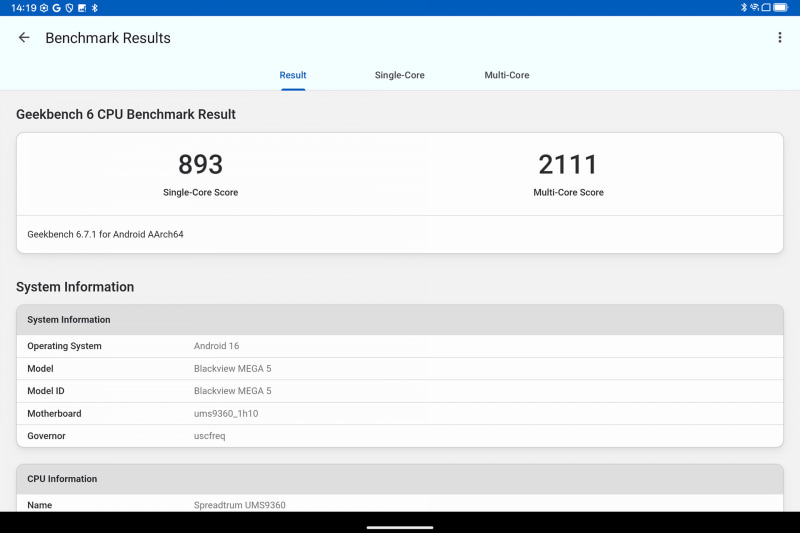Tap the Bluetooth icon beside the chart notification
Viewport: 800px width, 533px height.
coord(94,8)
